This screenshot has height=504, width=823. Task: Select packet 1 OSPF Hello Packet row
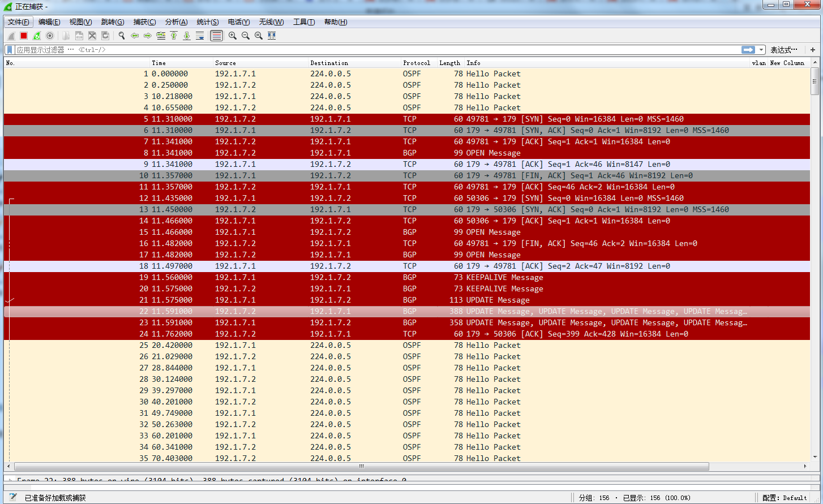pyautogui.click(x=408, y=74)
